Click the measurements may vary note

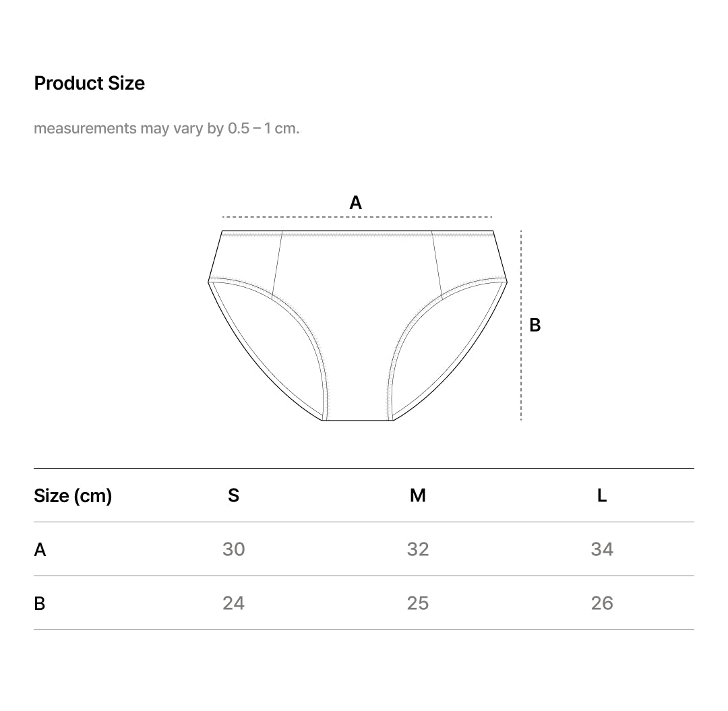pos(166,128)
